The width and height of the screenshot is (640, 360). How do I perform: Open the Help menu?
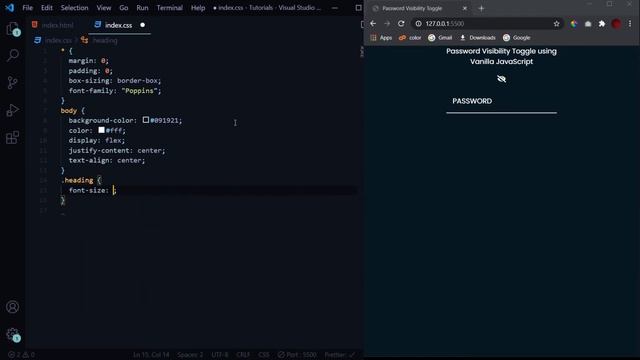(x=198, y=8)
